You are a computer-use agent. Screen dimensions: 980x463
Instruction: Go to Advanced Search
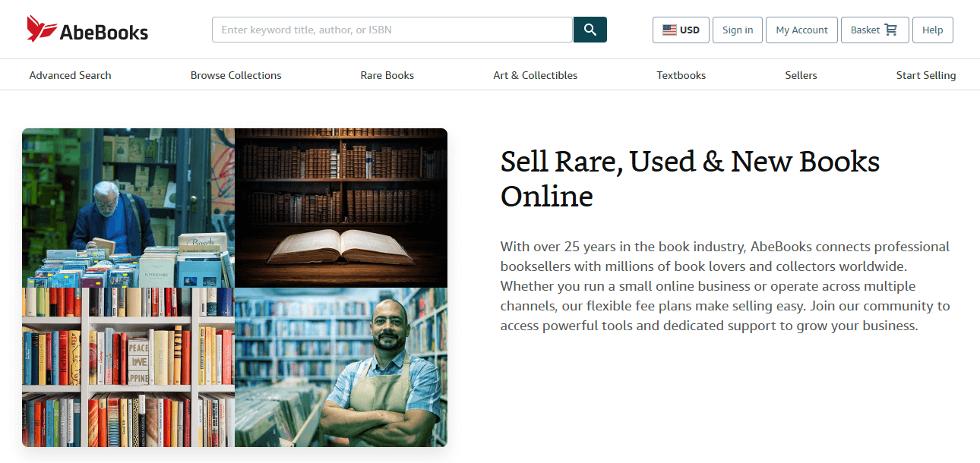point(70,75)
